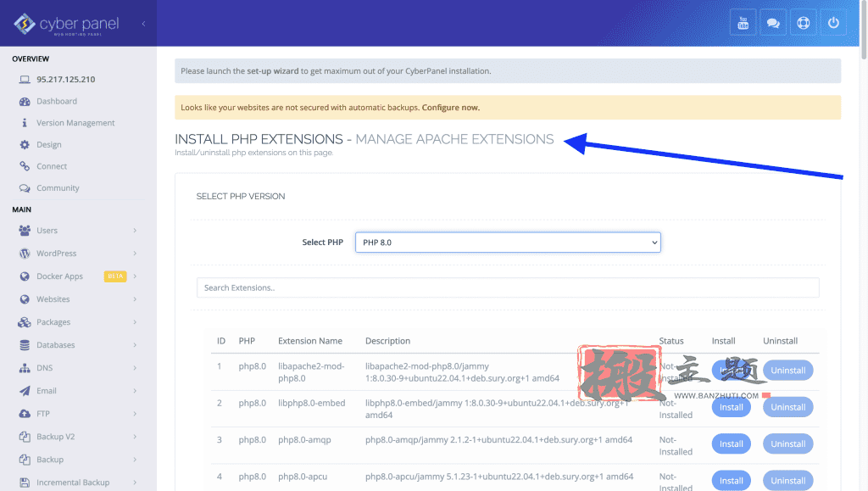
Task: Install the libphp8.0-embed extension
Action: pos(731,407)
